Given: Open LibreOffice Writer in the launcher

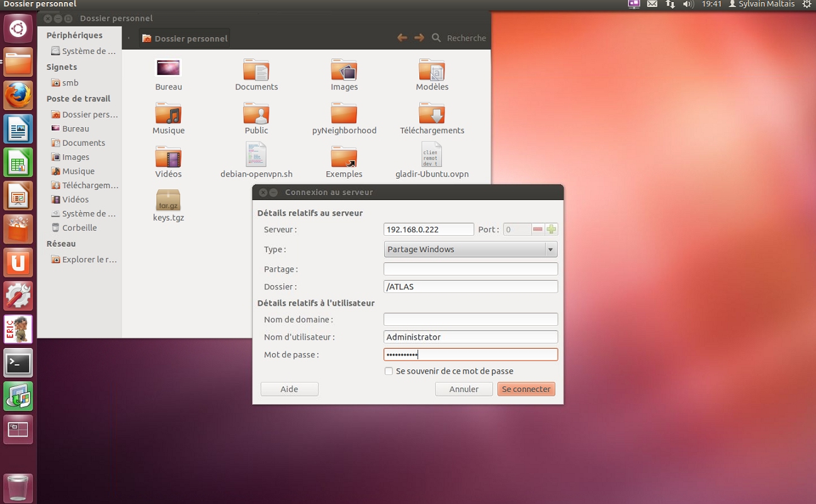Looking at the screenshot, I should point(18,129).
